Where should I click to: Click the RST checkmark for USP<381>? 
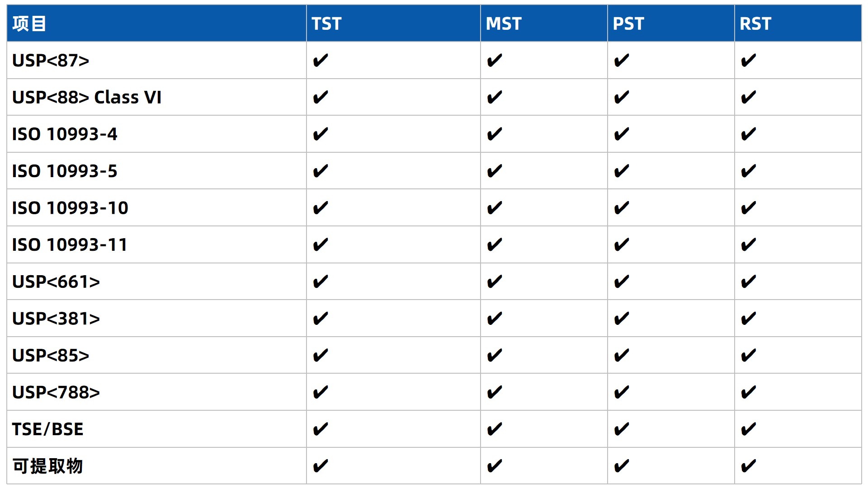point(749,319)
